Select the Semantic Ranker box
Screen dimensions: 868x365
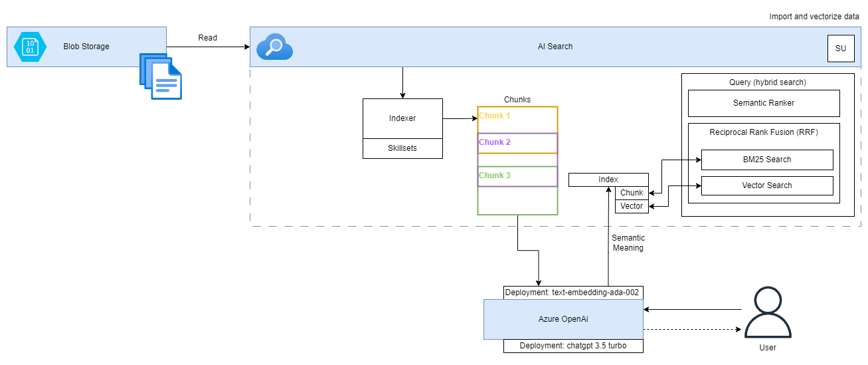[764, 103]
